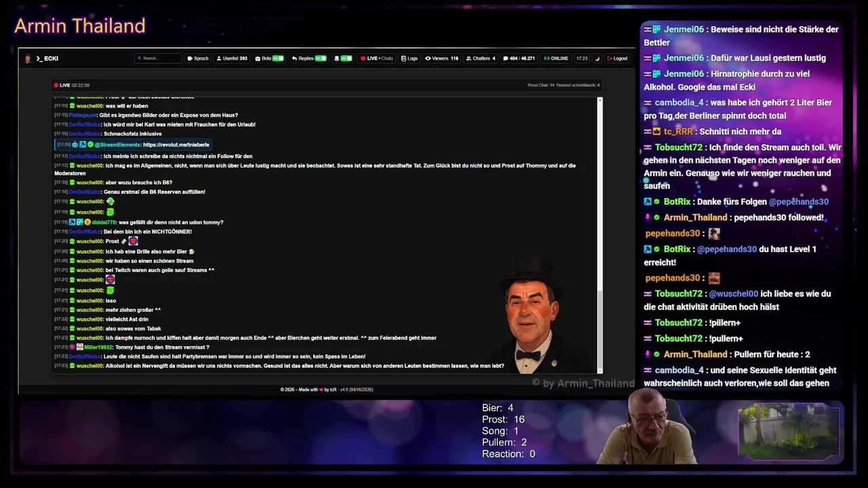Toggle the unlabeled switch next to Replies

pos(347,58)
